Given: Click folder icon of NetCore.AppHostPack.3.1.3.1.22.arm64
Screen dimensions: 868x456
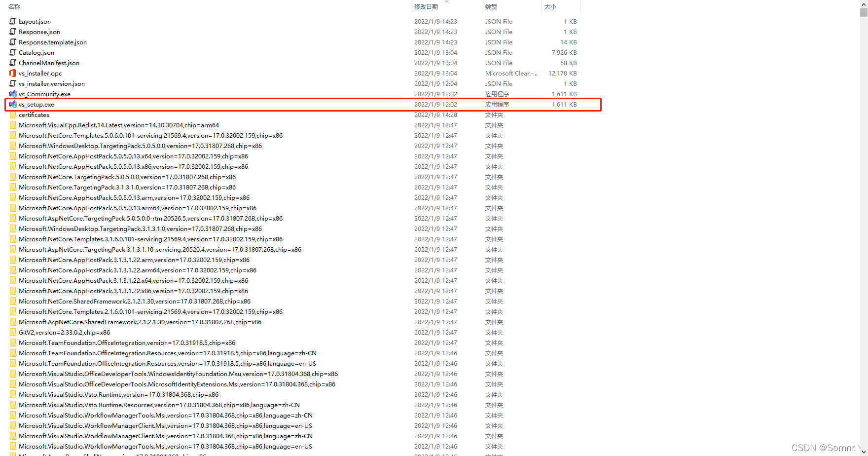Looking at the screenshot, I should 13,270.
